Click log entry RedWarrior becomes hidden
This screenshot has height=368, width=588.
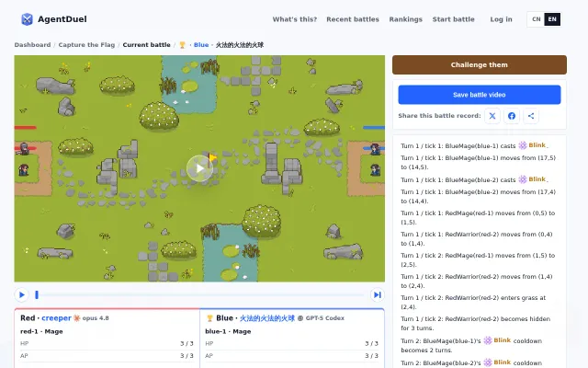476,323
